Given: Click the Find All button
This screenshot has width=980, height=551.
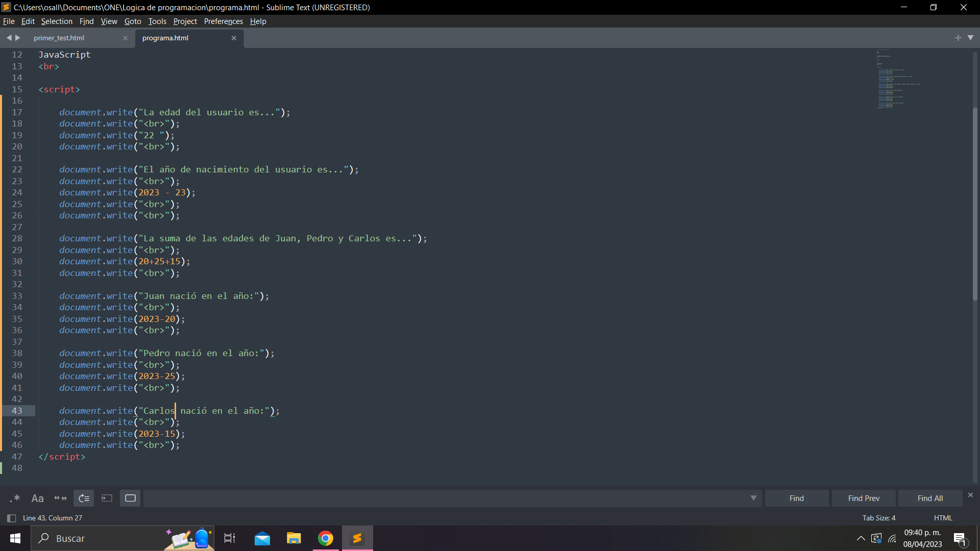Looking at the screenshot, I should 929,498.
